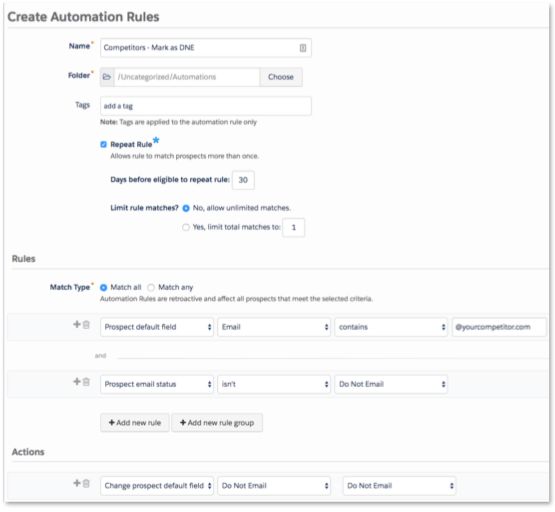Remove the action using its trash icon

(x=86, y=483)
